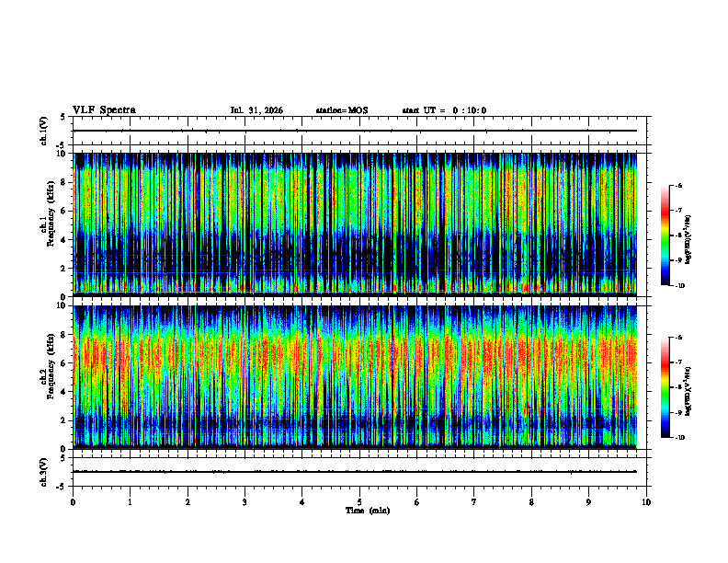Click the "ch.3(V)" axis label
Viewport: 728px width, 563px height.
click(x=43, y=472)
